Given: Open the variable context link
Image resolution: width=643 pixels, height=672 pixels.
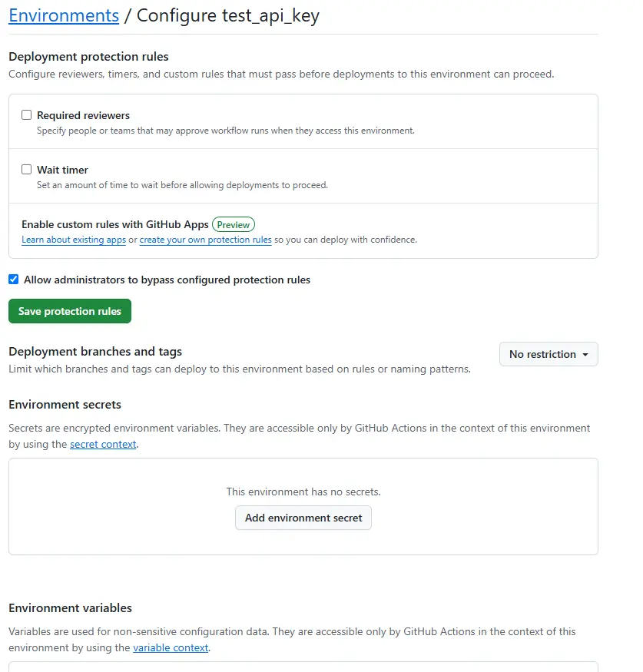Looking at the screenshot, I should (x=171, y=647).
